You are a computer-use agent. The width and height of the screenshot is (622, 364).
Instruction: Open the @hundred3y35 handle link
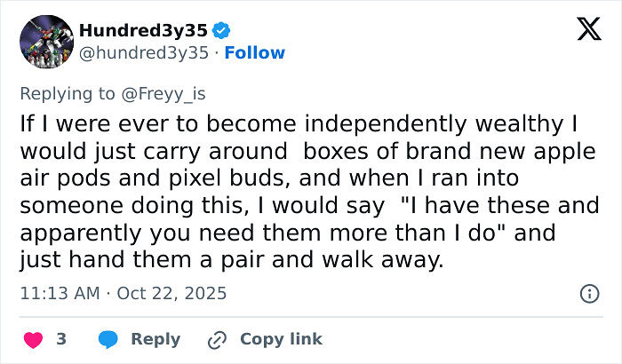(x=144, y=52)
